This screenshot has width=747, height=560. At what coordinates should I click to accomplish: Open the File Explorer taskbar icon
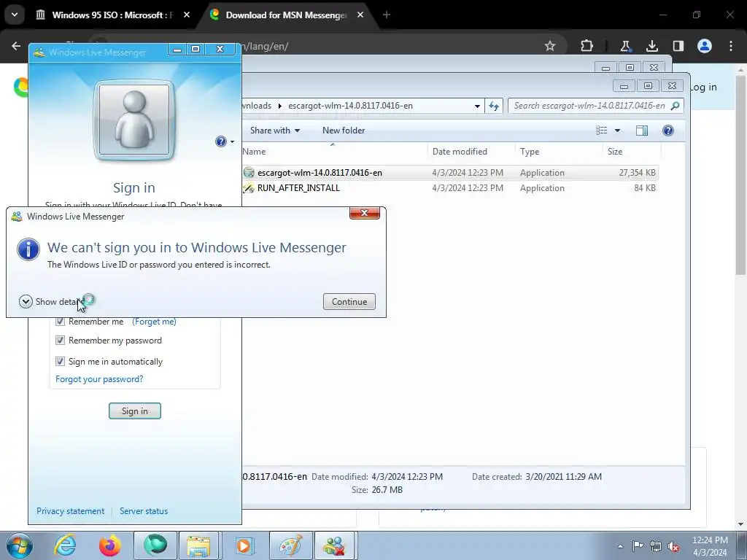click(x=198, y=545)
